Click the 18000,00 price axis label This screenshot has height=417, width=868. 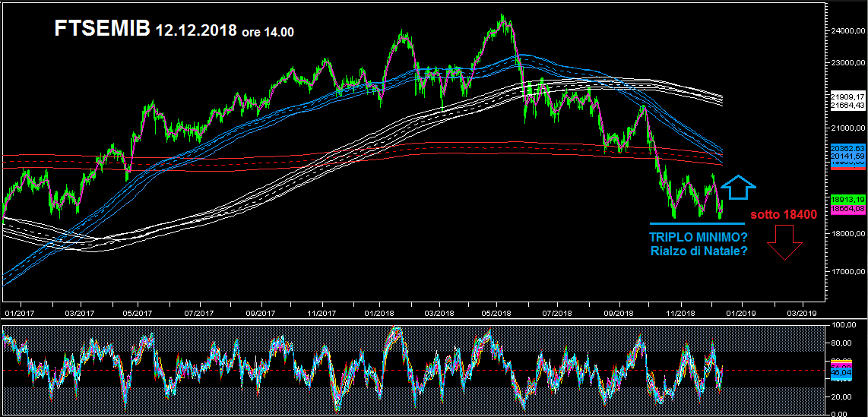[x=847, y=234]
